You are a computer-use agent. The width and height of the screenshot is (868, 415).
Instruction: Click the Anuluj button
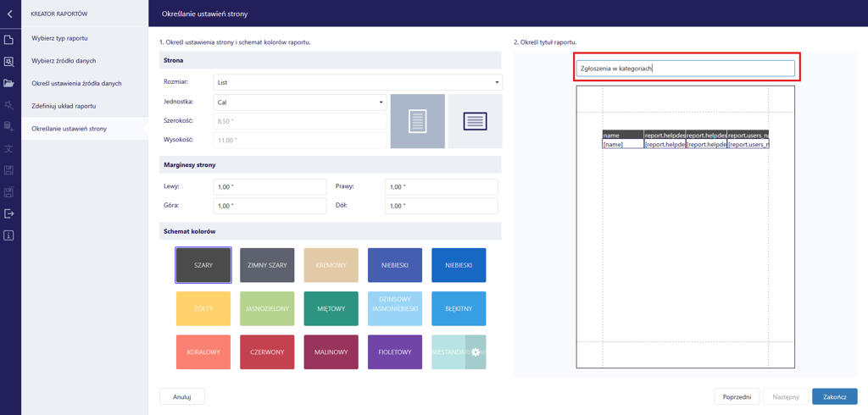click(181, 396)
